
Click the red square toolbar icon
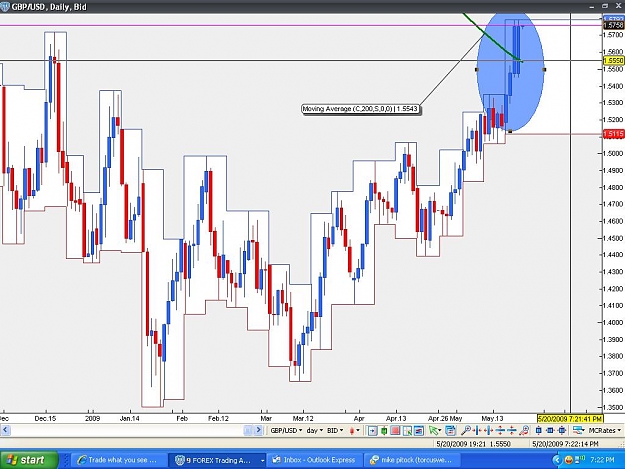click(395, 430)
